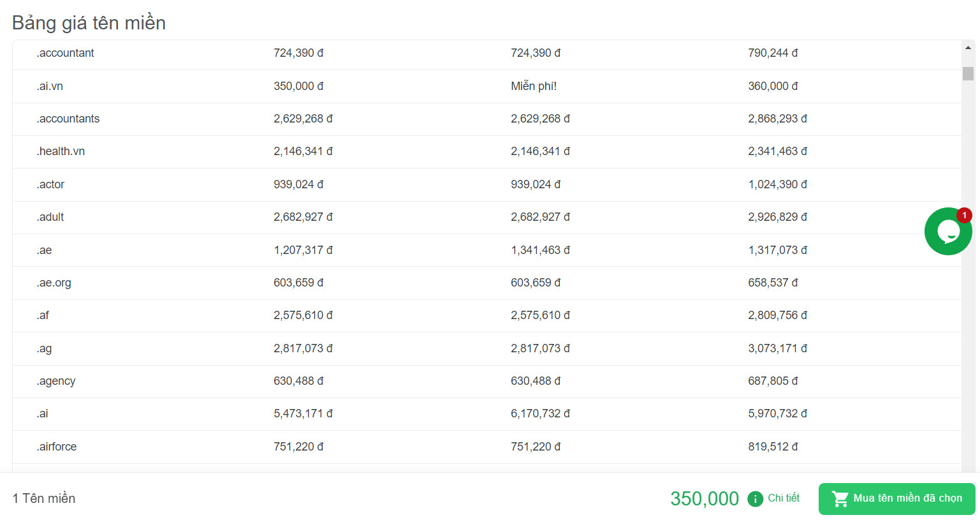Open the green live chat bubble
Screen dimensions: 980x522
point(948,232)
